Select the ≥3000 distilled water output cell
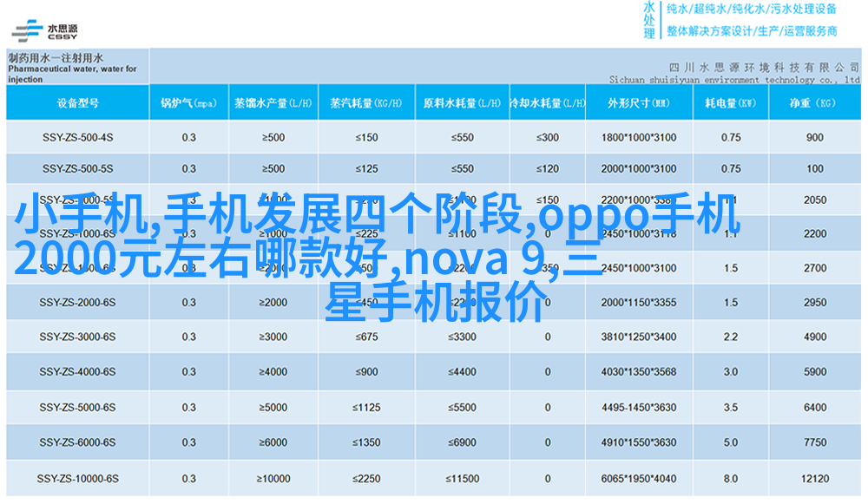This screenshot has height=504, width=868. coord(273,337)
